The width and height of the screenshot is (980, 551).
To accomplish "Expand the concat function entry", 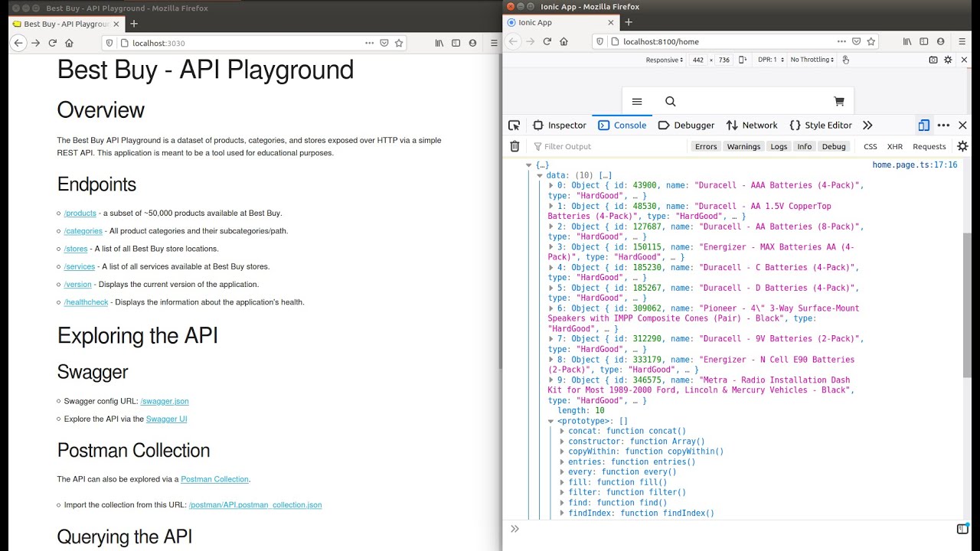I will coord(562,431).
